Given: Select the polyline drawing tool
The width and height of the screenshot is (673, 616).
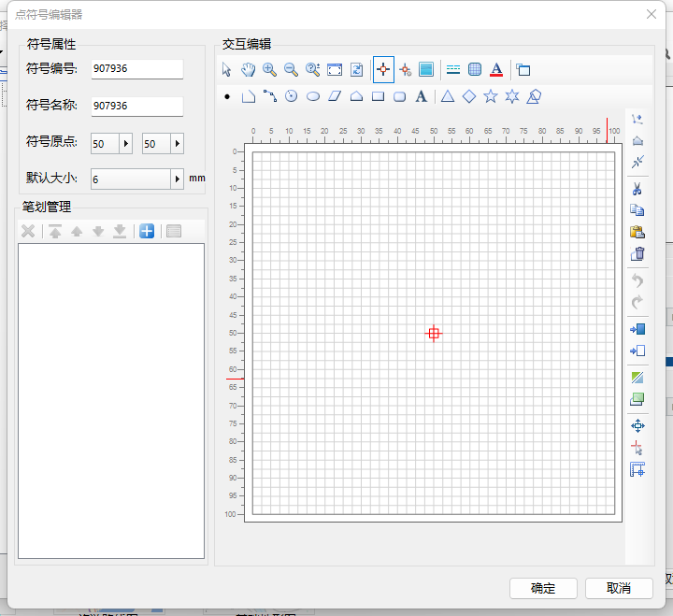Looking at the screenshot, I should click(x=249, y=96).
